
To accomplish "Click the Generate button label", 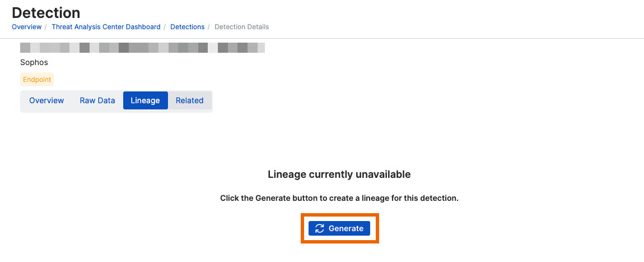I will 346,228.
